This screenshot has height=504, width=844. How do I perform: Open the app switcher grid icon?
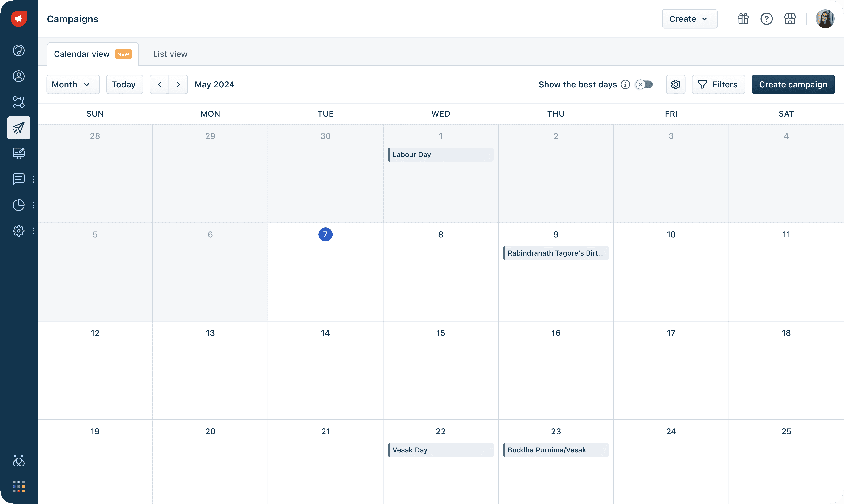19,486
